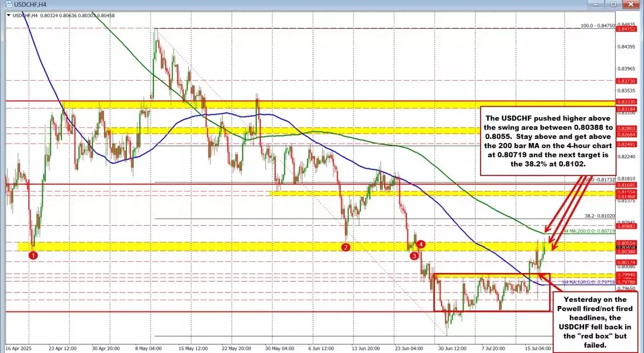This screenshot has height=353, width=644.
Task: Click price scale value 0.81810
Action: point(626,179)
